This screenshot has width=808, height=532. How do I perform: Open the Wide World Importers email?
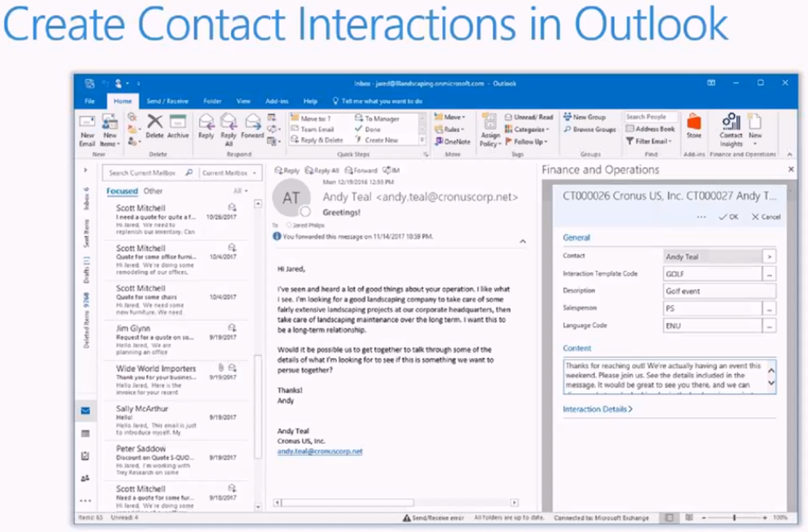pyautogui.click(x=176, y=380)
